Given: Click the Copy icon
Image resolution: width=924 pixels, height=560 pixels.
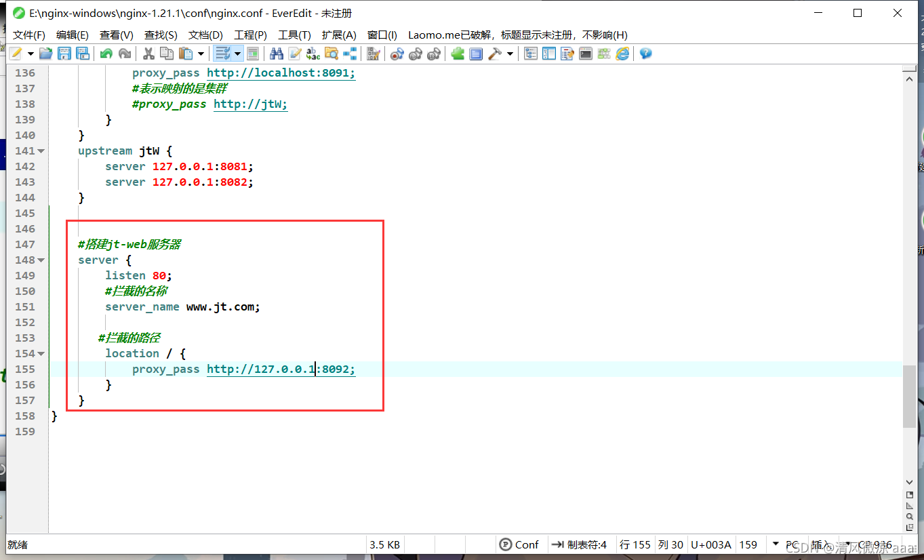Looking at the screenshot, I should point(167,54).
